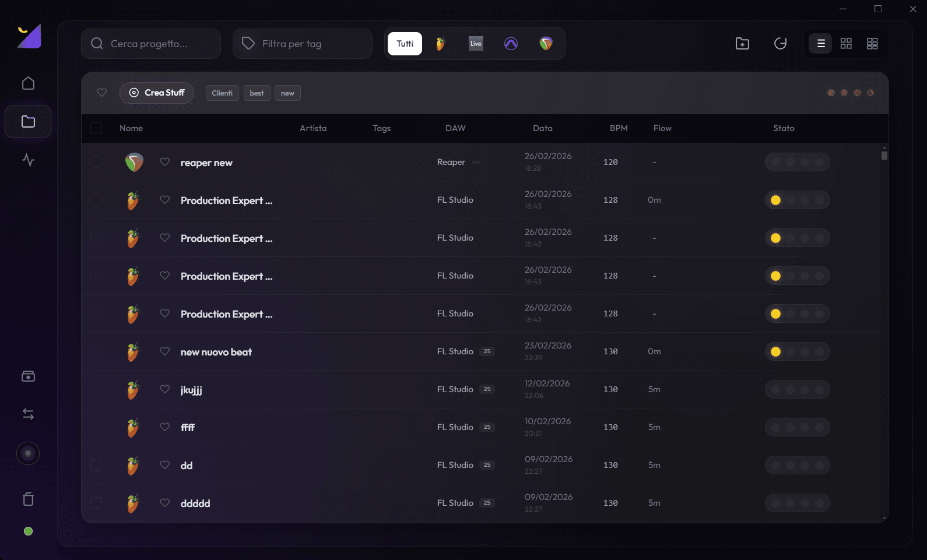Switch to list view

click(821, 44)
